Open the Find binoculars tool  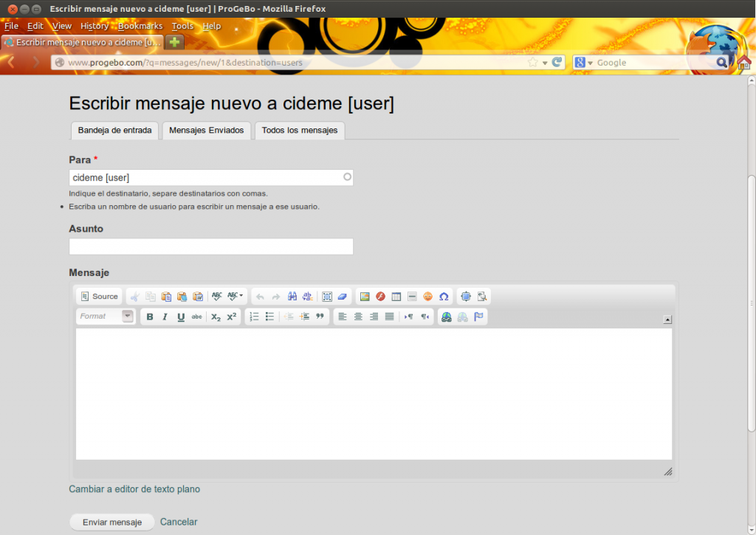(x=292, y=297)
